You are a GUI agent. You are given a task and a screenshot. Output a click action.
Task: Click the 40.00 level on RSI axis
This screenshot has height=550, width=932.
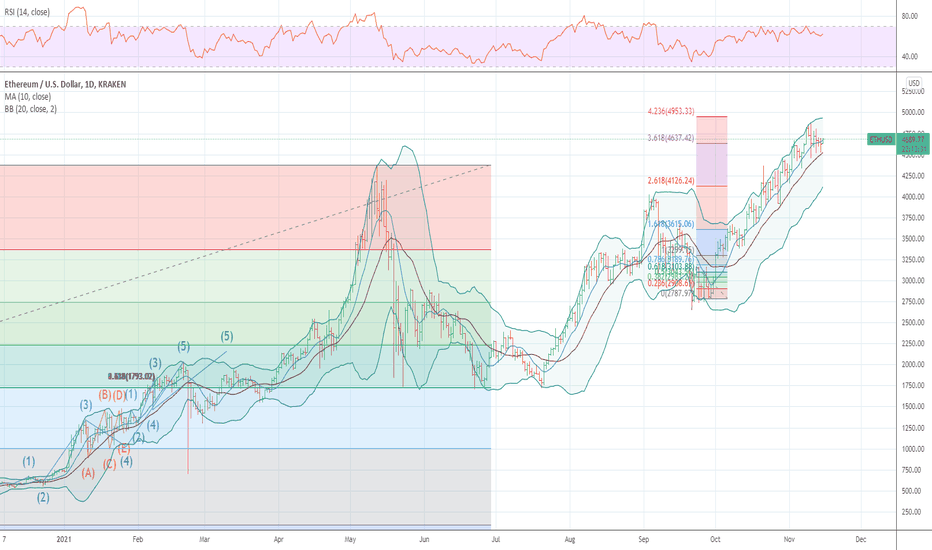[910, 57]
